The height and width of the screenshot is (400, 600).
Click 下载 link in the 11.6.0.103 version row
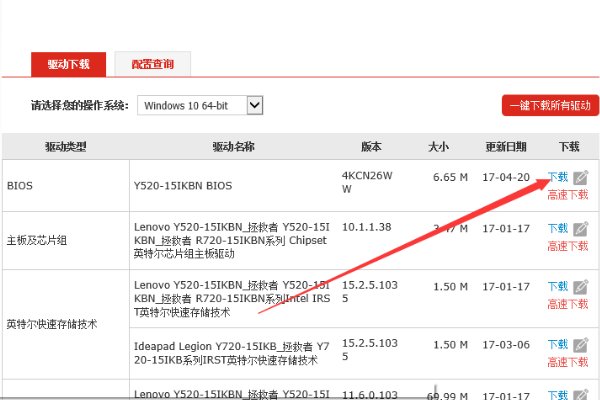(x=558, y=395)
